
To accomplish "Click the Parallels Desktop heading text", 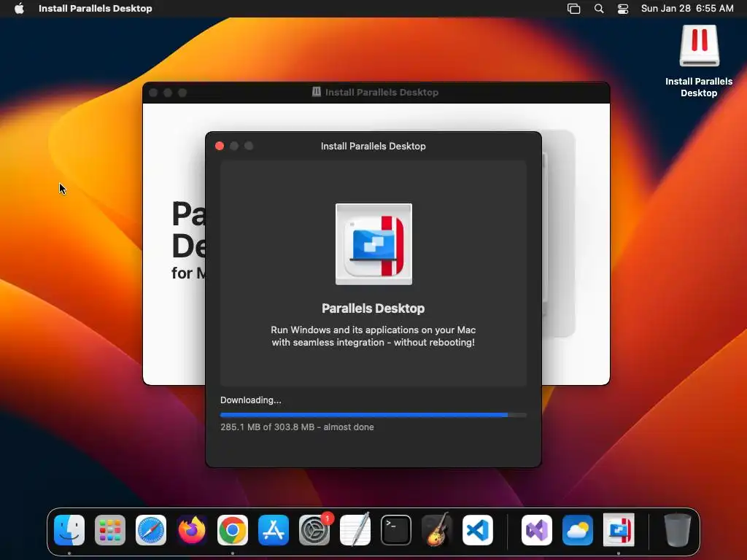I will click(373, 308).
